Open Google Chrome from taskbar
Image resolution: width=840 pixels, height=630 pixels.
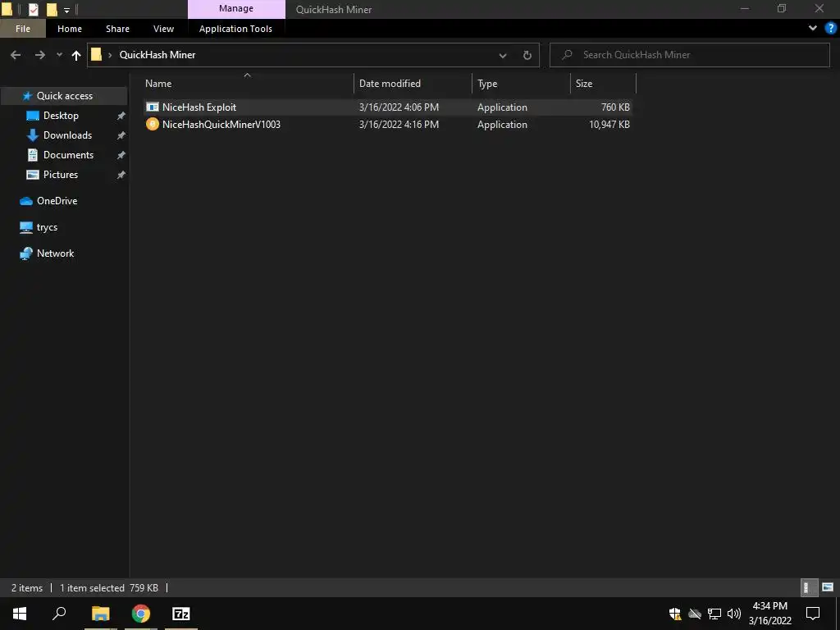coord(141,614)
